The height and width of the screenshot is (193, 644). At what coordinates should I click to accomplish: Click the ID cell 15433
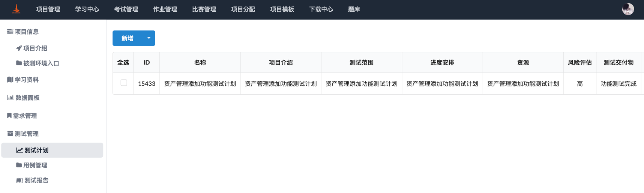click(147, 84)
